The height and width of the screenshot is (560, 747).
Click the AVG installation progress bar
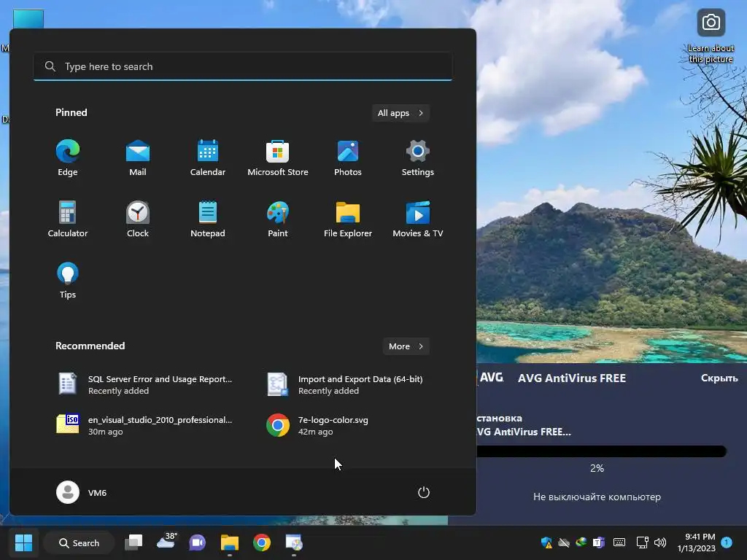(601, 451)
